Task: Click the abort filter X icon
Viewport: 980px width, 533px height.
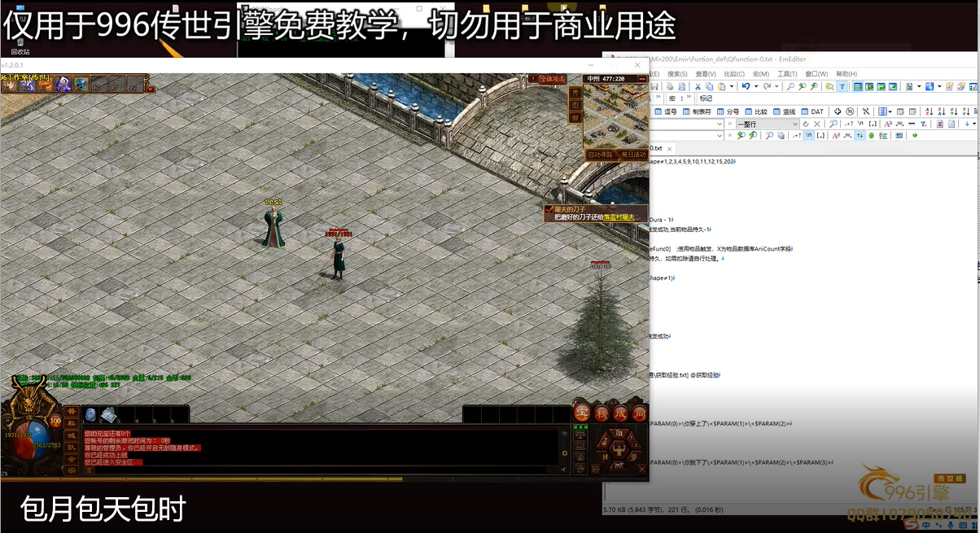Action: [x=816, y=124]
